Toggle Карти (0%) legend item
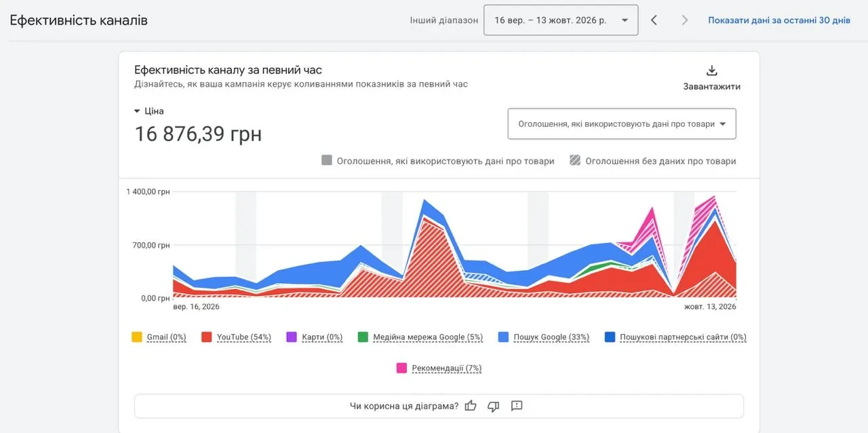 (x=315, y=337)
